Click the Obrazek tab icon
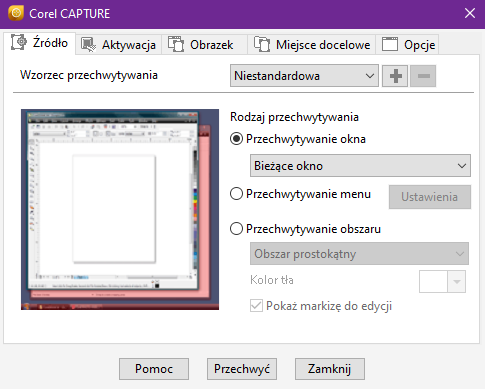485x389 pixels. 176,44
